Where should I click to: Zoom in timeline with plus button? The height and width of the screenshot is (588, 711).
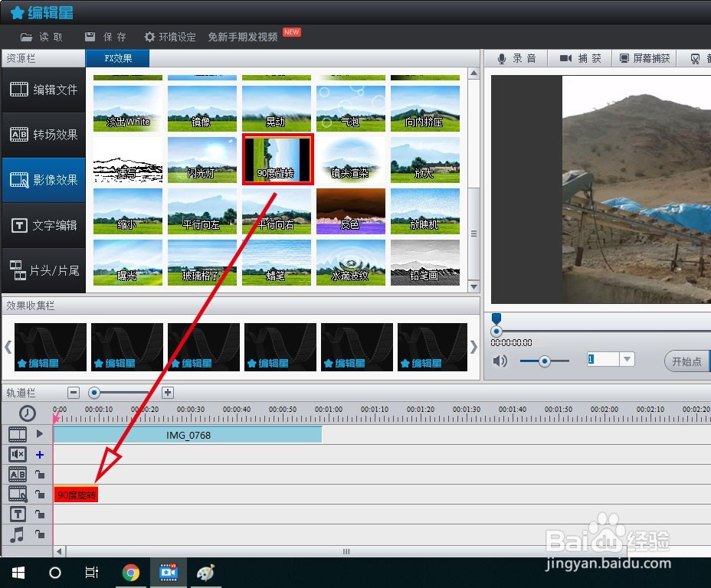168,392
